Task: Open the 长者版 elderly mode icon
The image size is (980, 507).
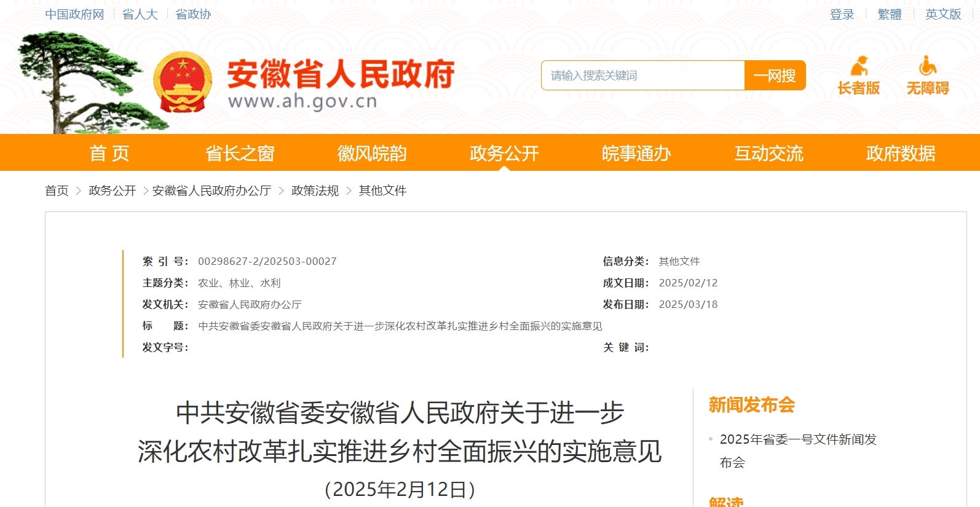Action: coord(859,76)
